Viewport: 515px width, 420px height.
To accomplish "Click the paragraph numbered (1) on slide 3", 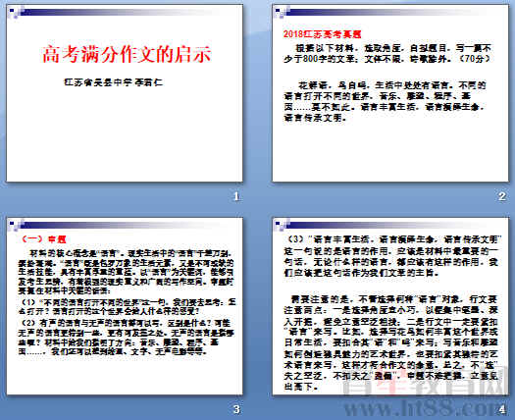I will coord(127,306).
